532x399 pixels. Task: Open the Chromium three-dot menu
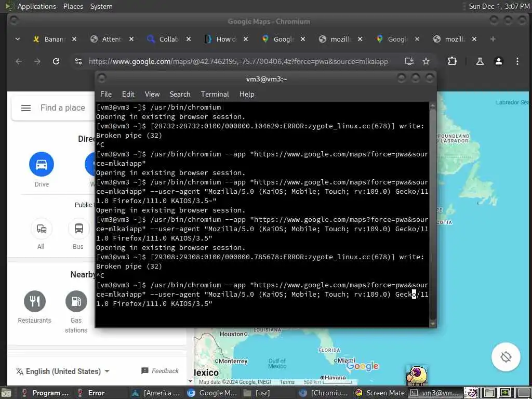(x=517, y=61)
